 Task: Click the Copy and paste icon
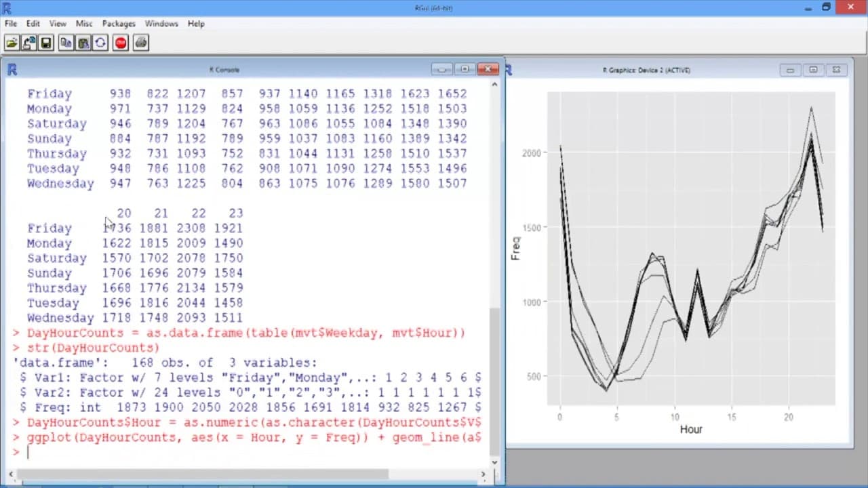100,43
